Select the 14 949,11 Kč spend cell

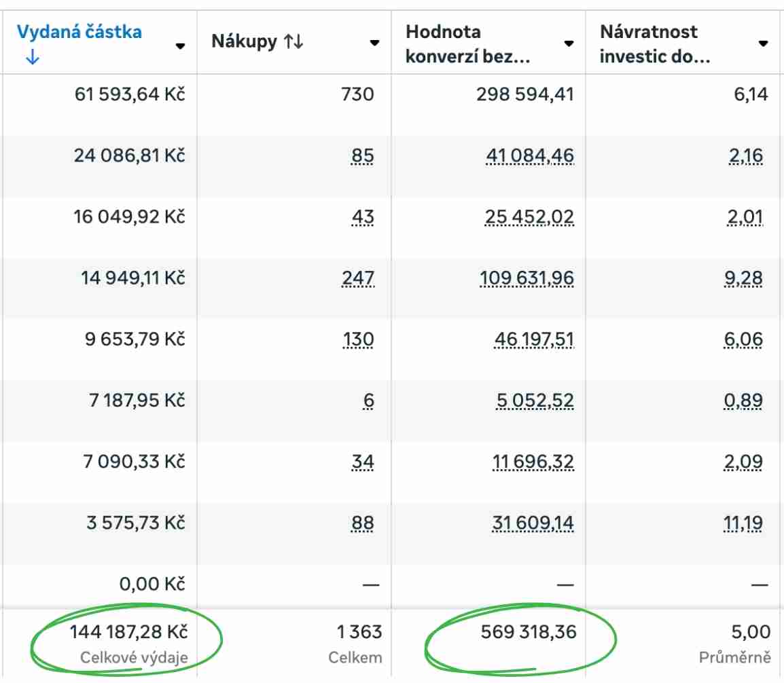tap(133, 278)
